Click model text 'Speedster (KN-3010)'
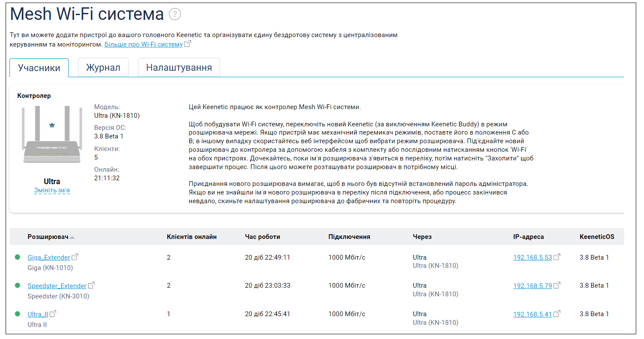This screenshot has width=644, height=339. (58, 296)
